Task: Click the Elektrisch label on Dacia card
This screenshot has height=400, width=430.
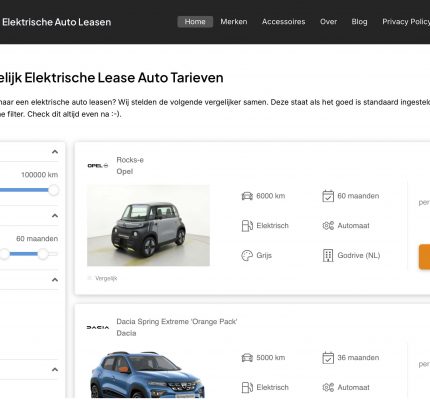Action: [272, 387]
